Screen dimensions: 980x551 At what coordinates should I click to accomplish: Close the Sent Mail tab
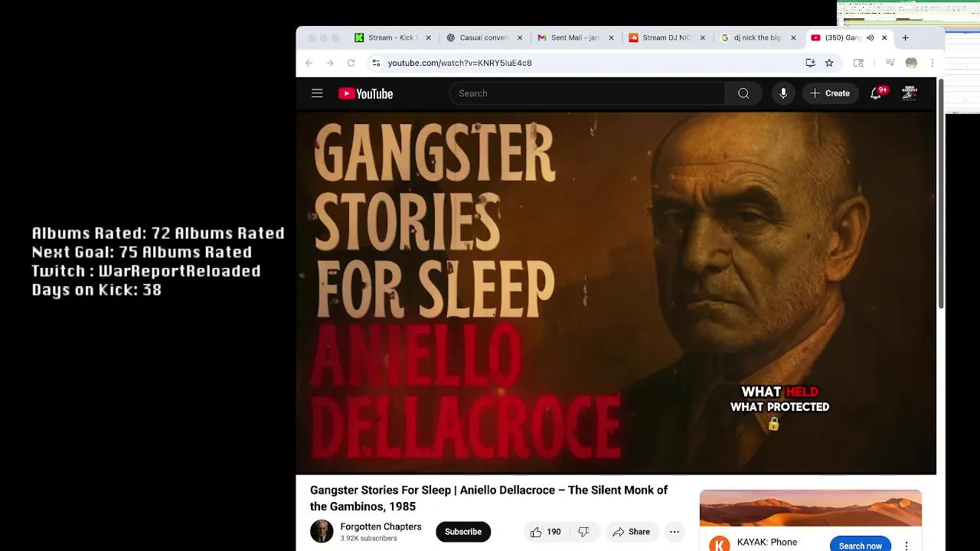point(611,37)
